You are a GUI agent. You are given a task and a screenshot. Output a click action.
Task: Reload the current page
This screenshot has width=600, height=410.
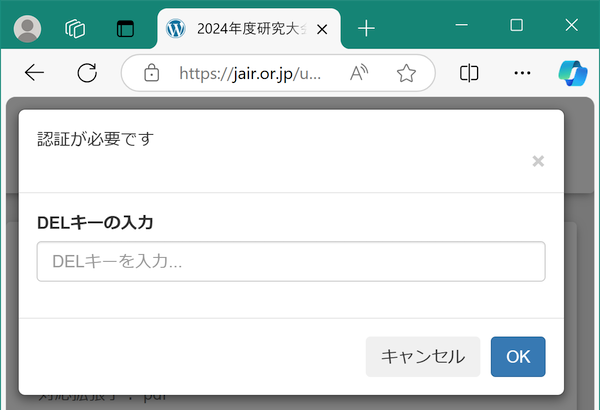[87, 73]
